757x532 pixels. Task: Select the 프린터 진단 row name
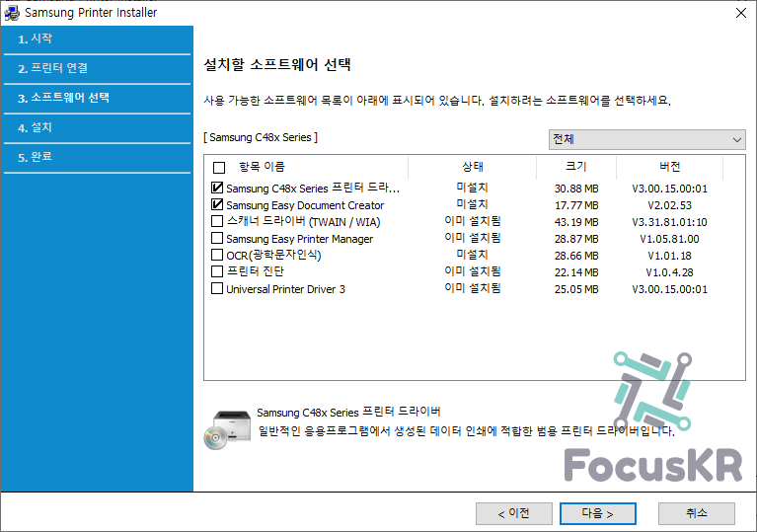tap(256, 271)
